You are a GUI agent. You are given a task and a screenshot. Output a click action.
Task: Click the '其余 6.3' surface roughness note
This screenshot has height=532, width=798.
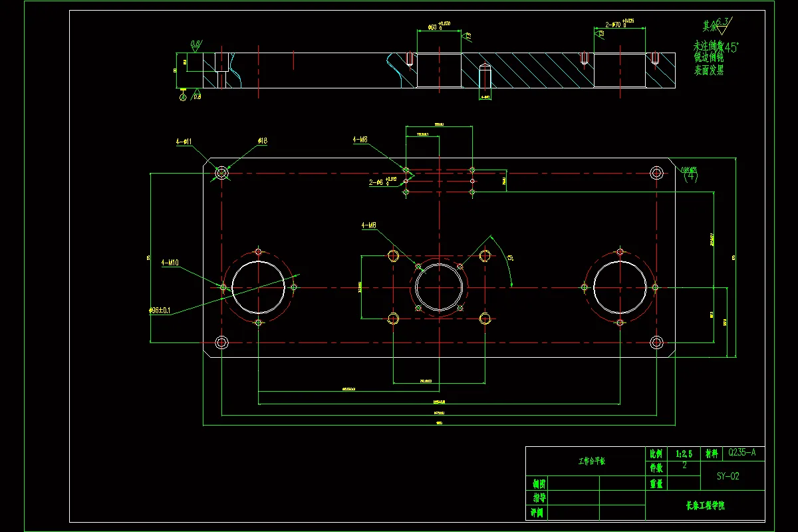click(717, 25)
